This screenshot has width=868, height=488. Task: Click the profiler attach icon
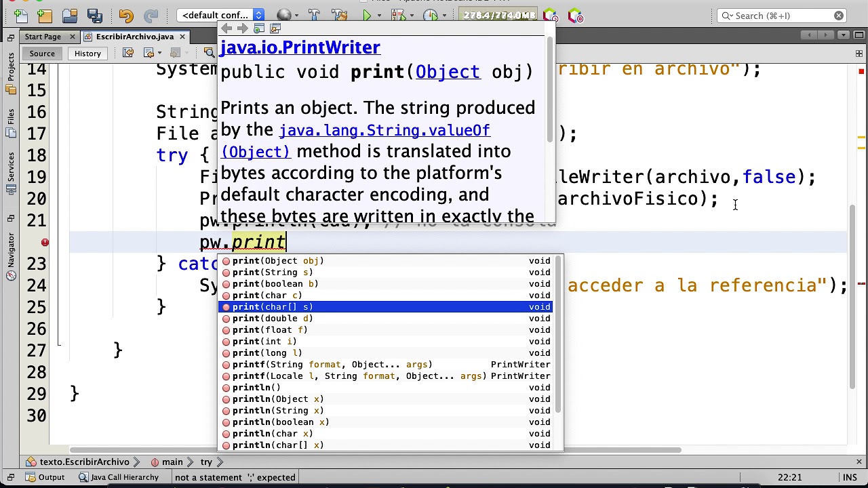(x=551, y=15)
